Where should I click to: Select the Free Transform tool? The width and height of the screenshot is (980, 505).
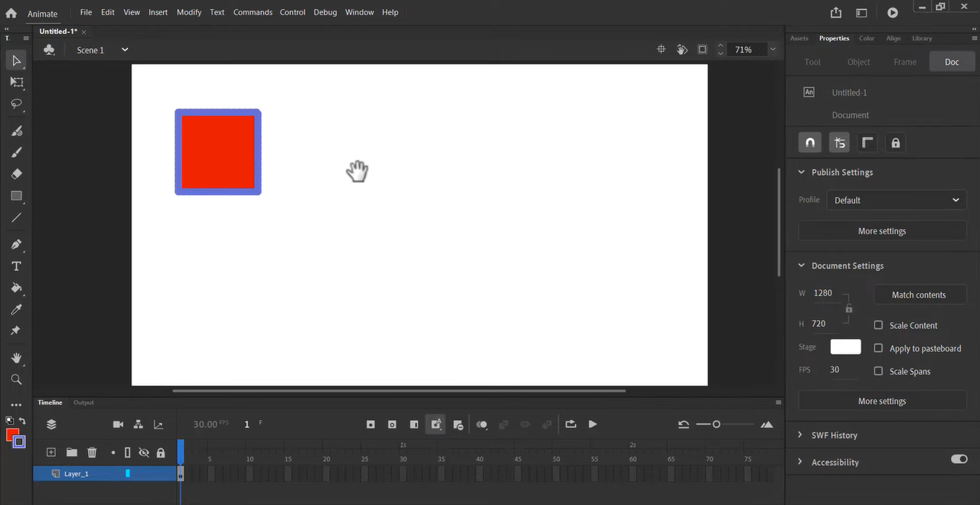click(x=16, y=82)
